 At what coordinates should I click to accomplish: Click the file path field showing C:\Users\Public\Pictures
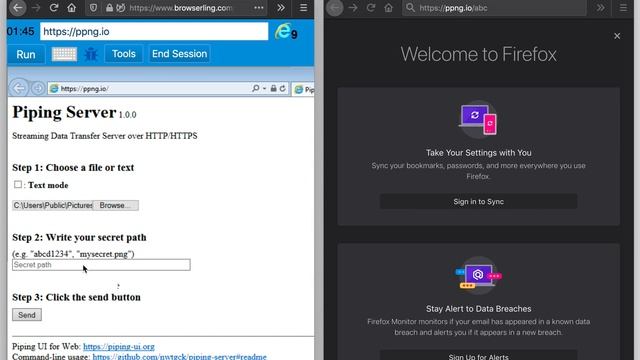[53, 205]
